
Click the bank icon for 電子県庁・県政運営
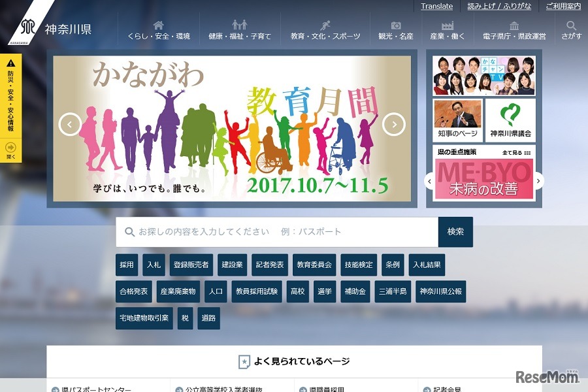[514, 25]
